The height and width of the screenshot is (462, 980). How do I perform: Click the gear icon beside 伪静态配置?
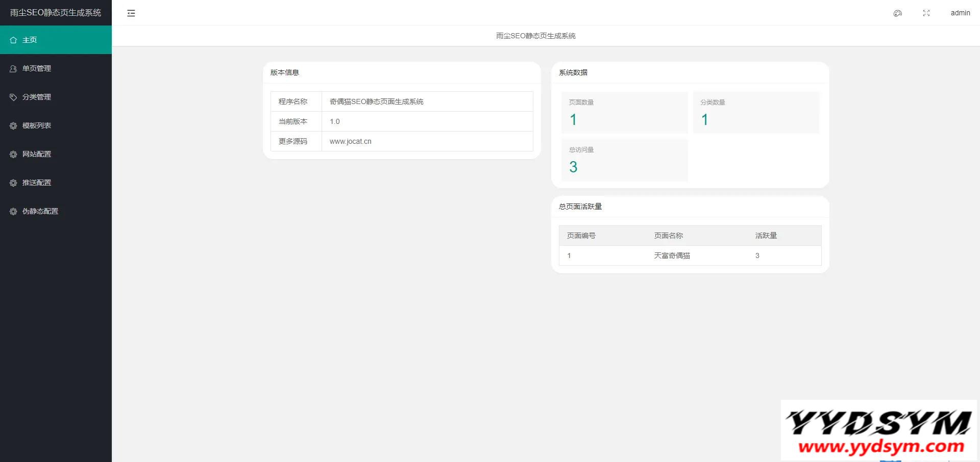click(13, 211)
